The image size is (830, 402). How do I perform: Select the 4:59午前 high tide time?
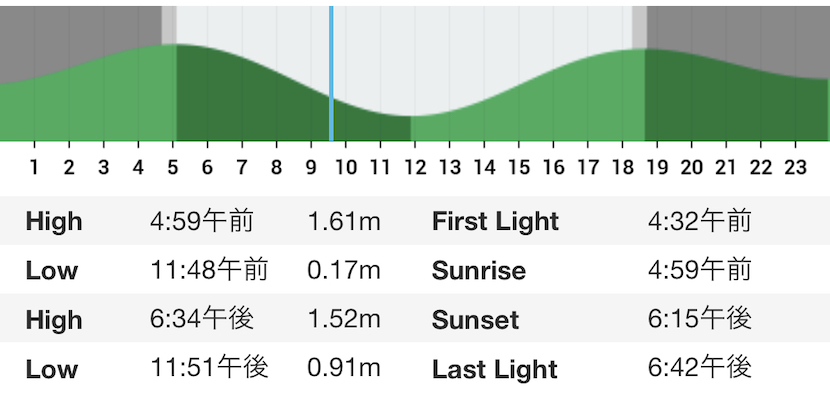point(202,221)
